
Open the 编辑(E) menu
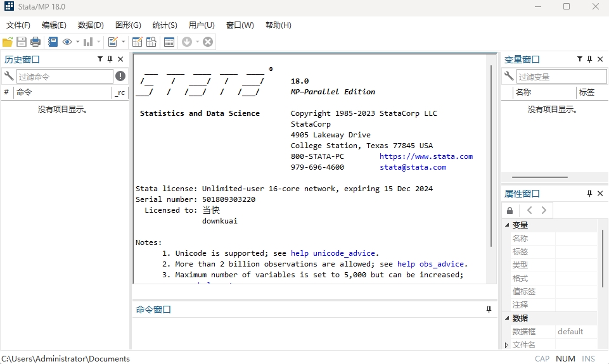[54, 25]
